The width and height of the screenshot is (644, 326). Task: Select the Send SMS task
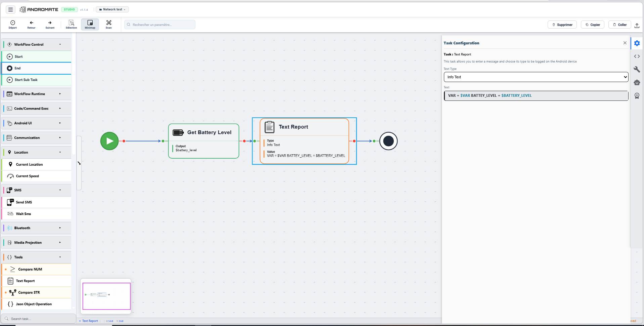click(x=37, y=202)
